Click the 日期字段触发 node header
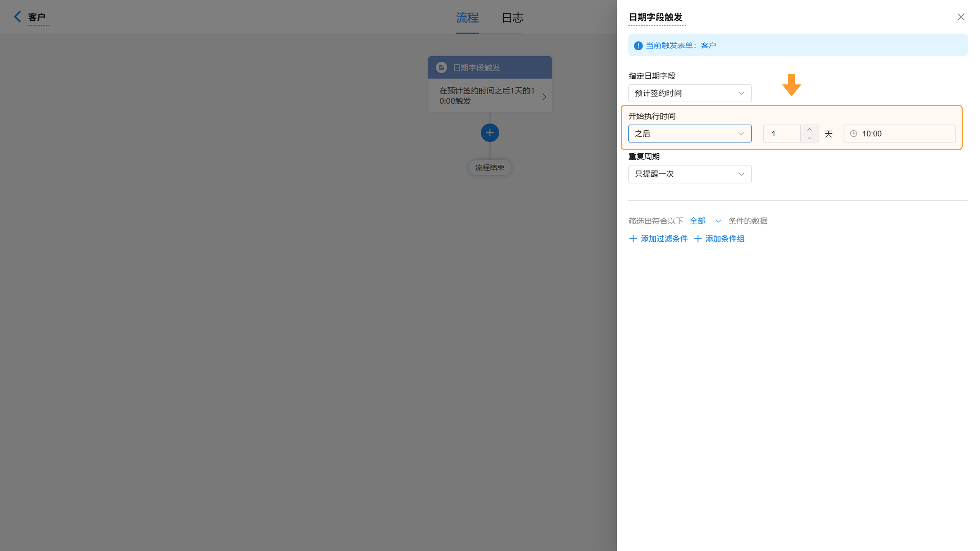The height and width of the screenshot is (551, 980). click(490, 67)
